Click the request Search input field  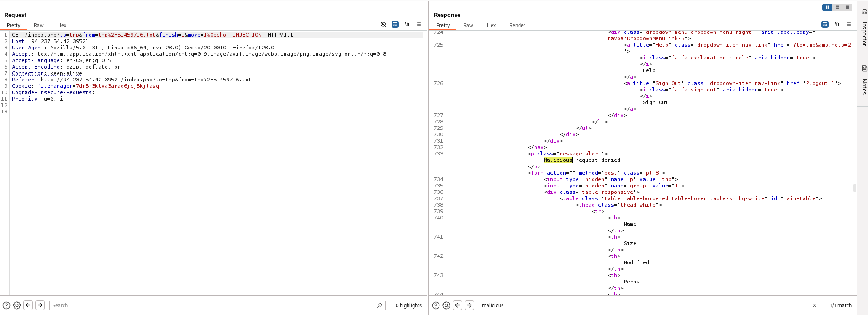tap(215, 305)
